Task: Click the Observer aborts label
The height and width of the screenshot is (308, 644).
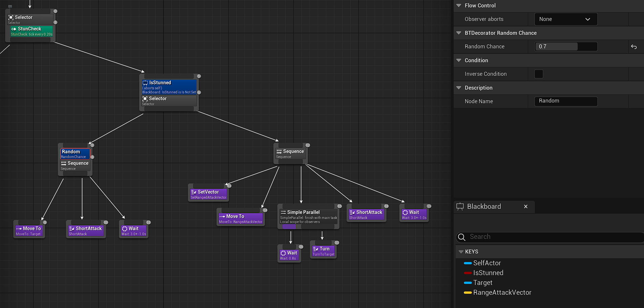Action: 484,19
